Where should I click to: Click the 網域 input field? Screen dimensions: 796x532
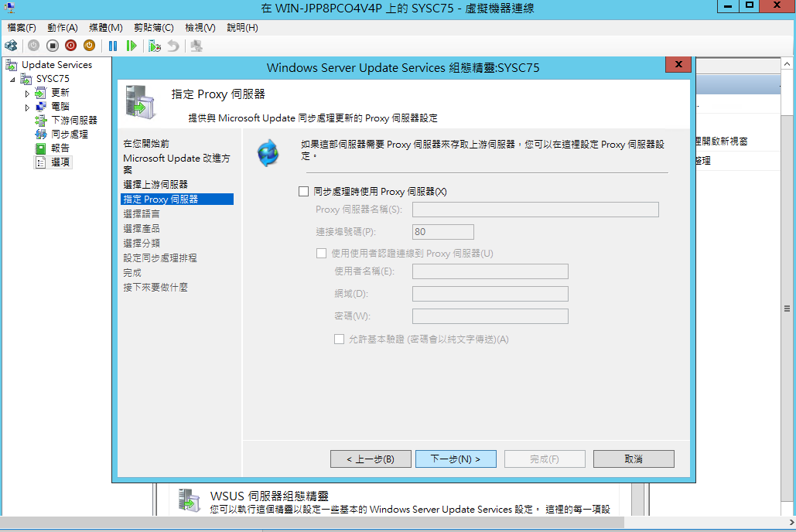point(490,294)
